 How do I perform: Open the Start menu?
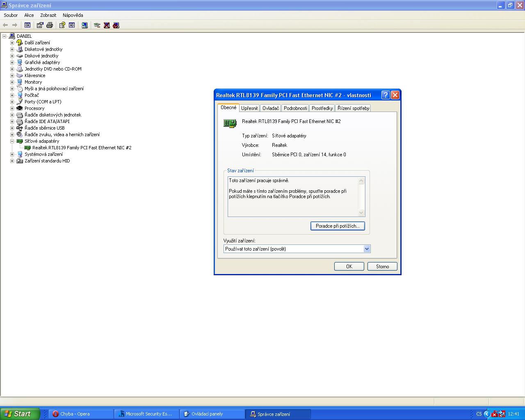[20, 414]
